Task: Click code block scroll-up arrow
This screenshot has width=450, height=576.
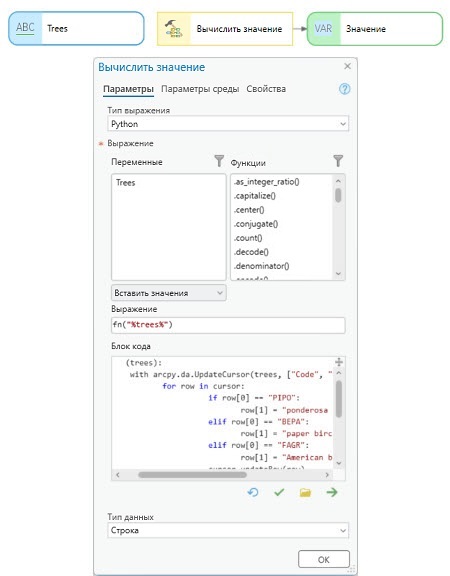Action: tap(339, 373)
